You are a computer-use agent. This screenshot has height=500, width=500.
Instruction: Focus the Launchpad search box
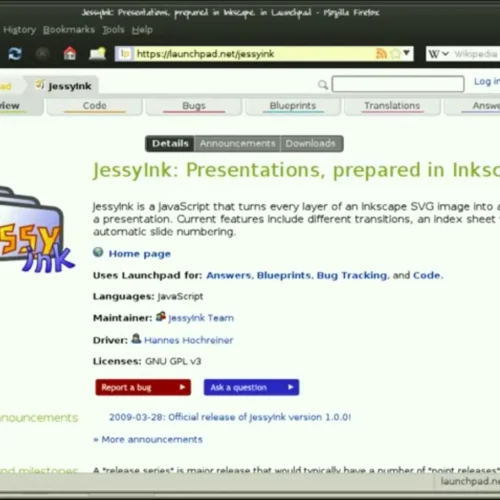point(398,84)
